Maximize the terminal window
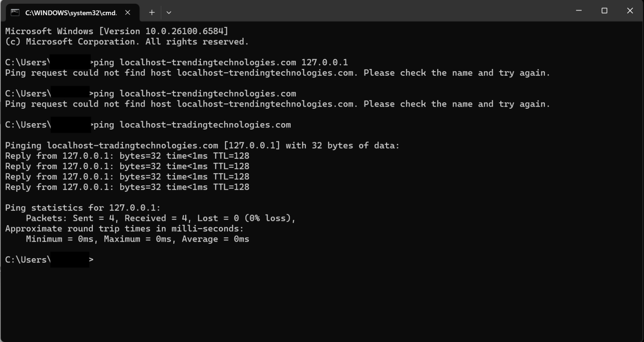This screenshot has width=644, height=342. [604, 11]
